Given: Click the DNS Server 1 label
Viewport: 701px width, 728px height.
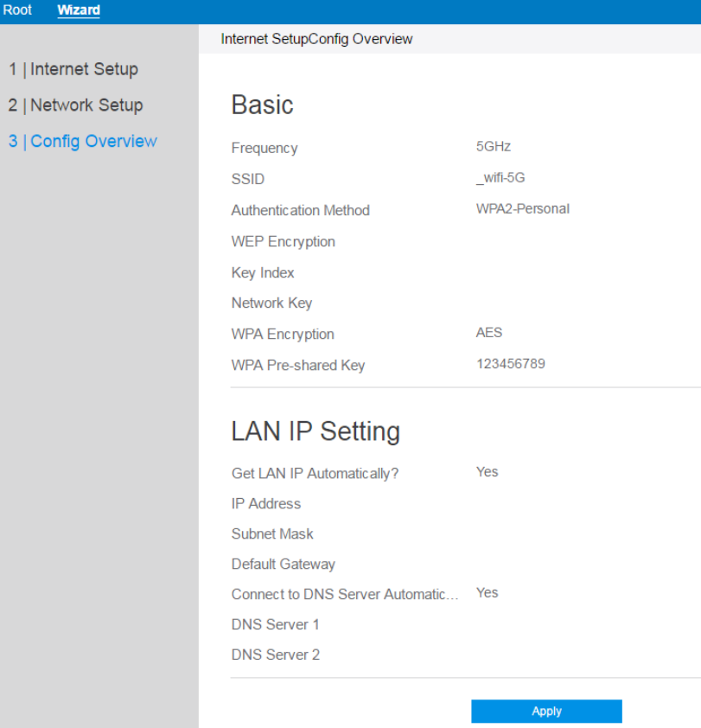Looking at the screenshot, I should [x=275, y=624].
